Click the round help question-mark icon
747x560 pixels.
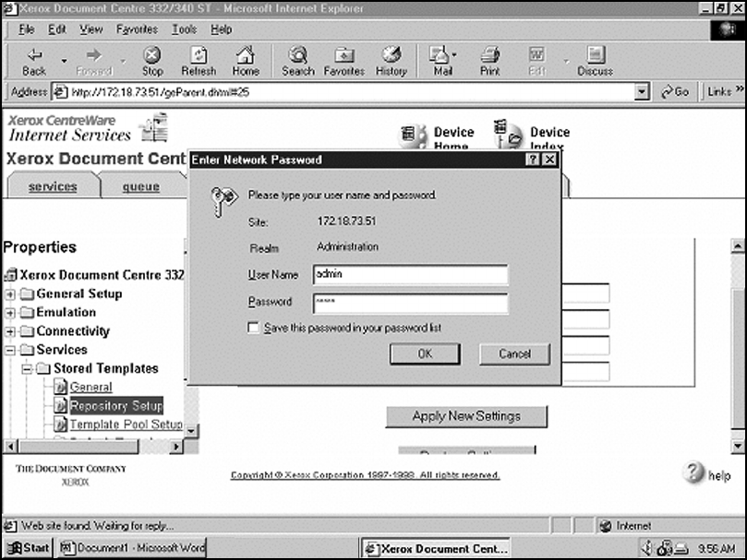coord(693,472)
